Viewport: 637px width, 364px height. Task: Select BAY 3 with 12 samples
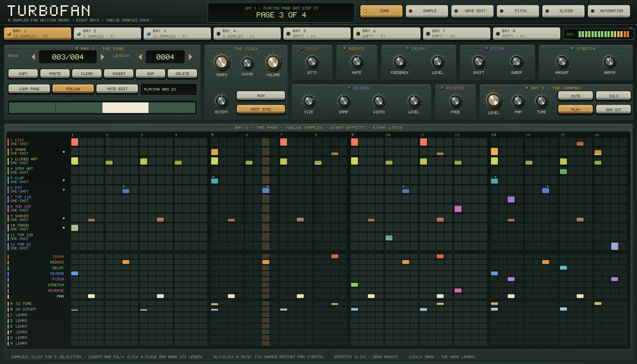(x=177, y=34)
